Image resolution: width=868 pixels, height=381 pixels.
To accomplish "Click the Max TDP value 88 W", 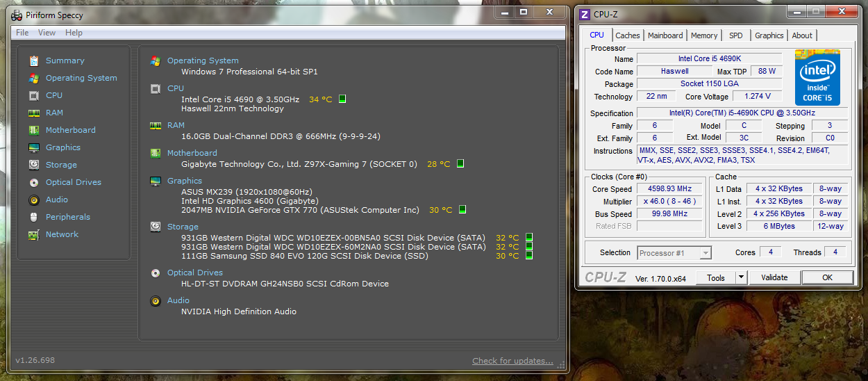I will tap(767, 71).
